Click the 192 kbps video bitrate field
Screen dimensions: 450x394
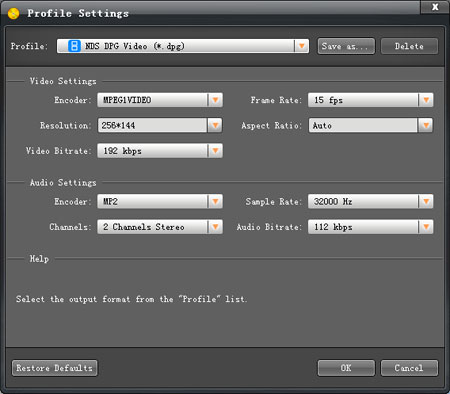pyautogui.click(x=152, y=151)
